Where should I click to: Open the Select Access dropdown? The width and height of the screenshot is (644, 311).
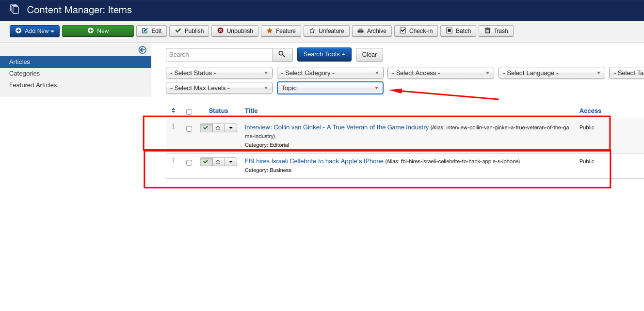pos(441,73)
